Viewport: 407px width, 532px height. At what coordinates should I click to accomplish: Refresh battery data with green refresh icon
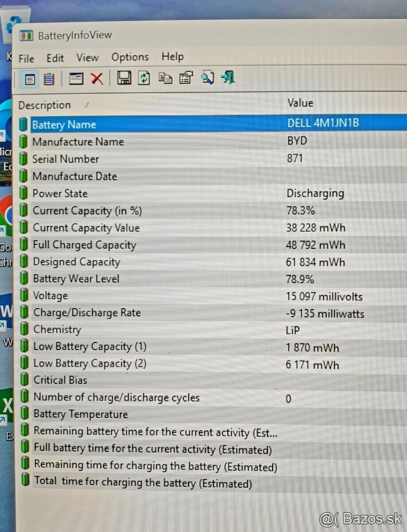coord(144,77)
